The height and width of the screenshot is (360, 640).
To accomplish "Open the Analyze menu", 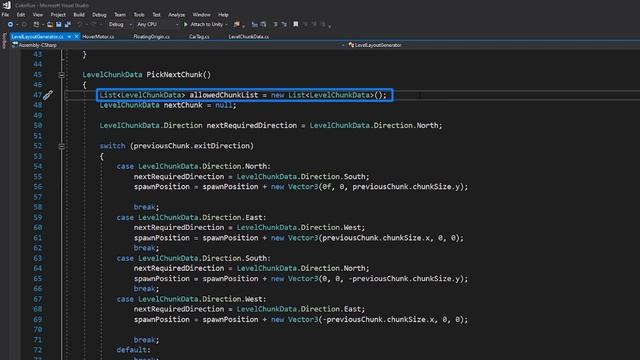I will pyautogui.click(x=176, y=15).
